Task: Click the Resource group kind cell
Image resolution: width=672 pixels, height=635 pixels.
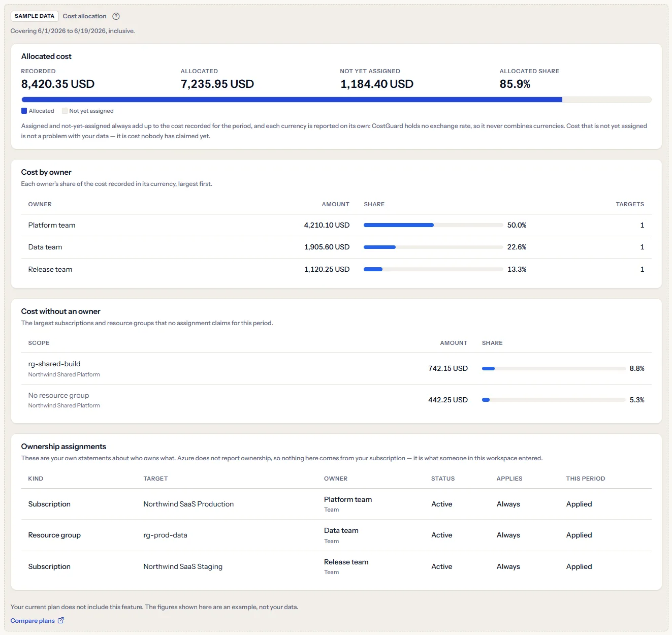Action: 54,535
